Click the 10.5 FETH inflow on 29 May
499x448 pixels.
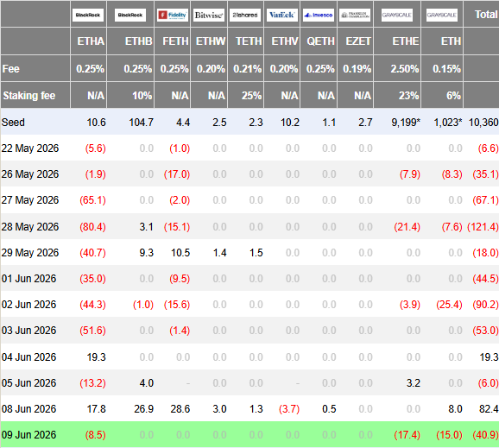(x=180, y=253)
